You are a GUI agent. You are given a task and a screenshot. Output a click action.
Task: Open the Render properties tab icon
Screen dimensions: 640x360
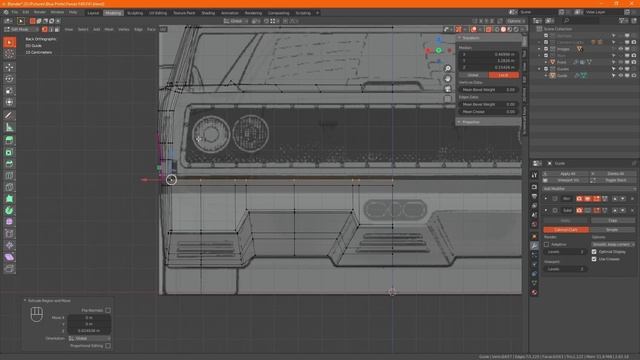(x=534, y=187)
